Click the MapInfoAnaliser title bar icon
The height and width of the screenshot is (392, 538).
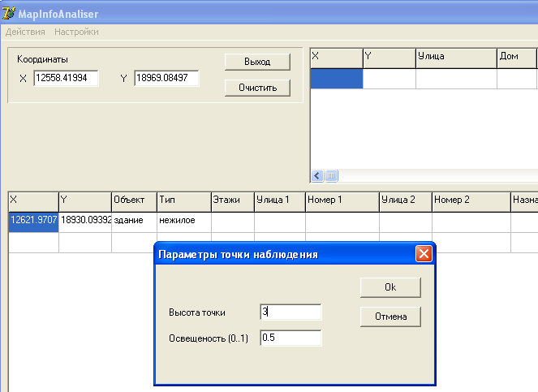coord(8,13)
